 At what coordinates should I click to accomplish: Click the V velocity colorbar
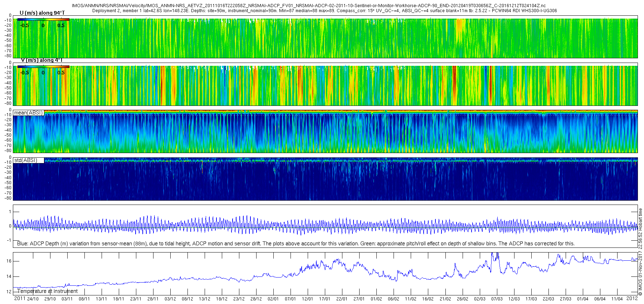[43, 67]
